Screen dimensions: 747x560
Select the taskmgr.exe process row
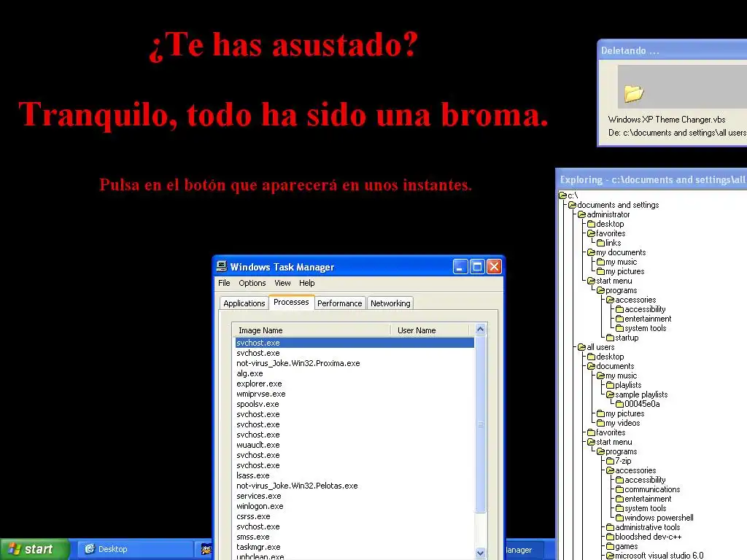[355, 547]
